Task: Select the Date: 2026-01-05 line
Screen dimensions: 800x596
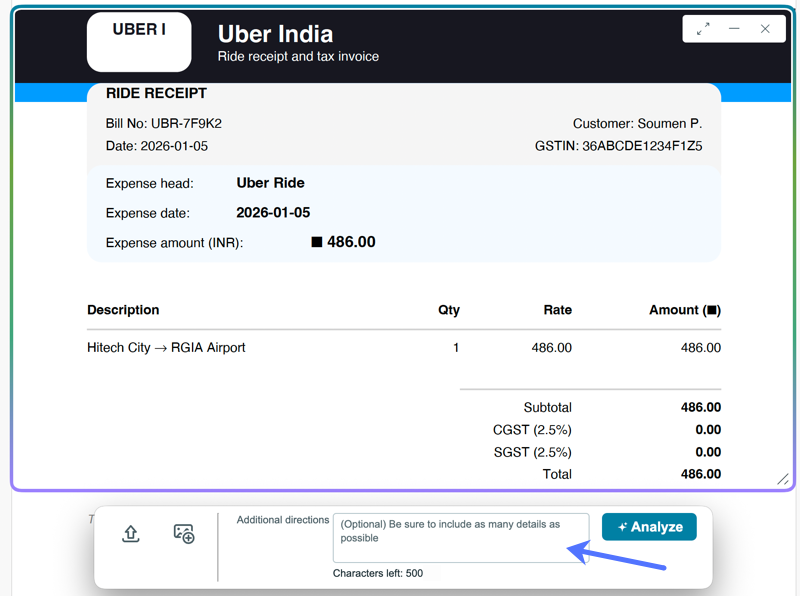Action: pyautogui.click(x=157, y=146)
